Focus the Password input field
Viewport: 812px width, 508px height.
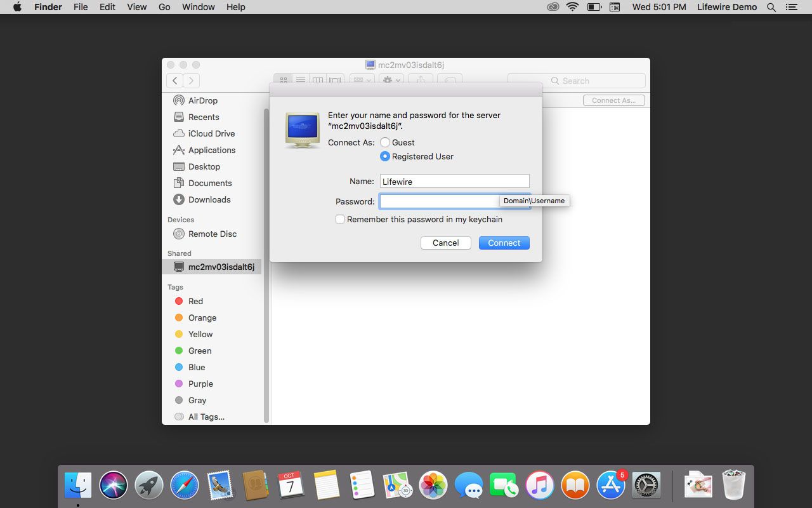coord(454,201)
